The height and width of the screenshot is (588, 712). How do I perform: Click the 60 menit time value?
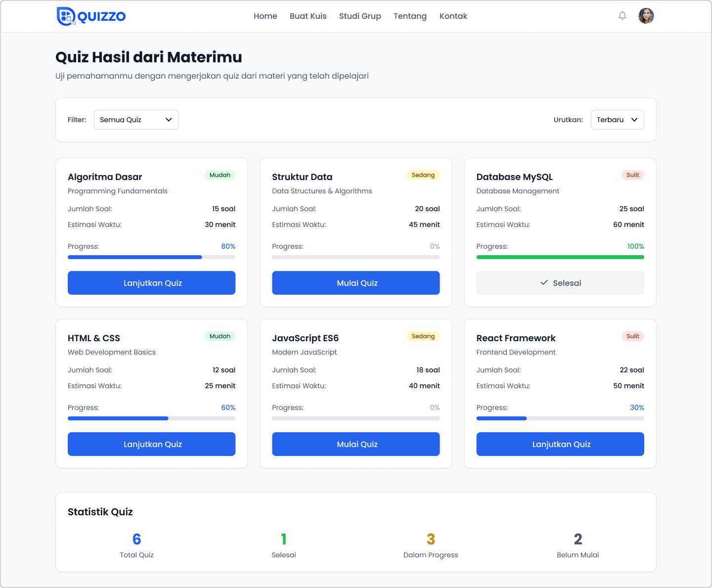tap(629, 225)
